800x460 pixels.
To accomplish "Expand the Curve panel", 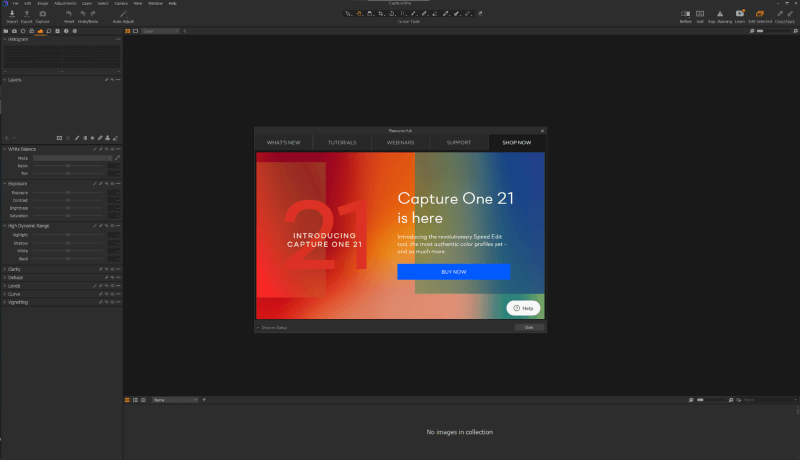I will point(5,294).
